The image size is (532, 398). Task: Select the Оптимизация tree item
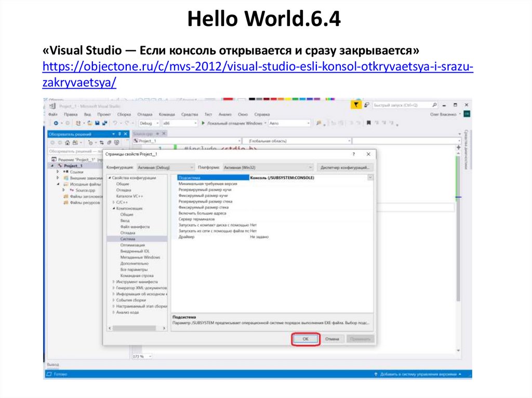click(x=132, y=245)
